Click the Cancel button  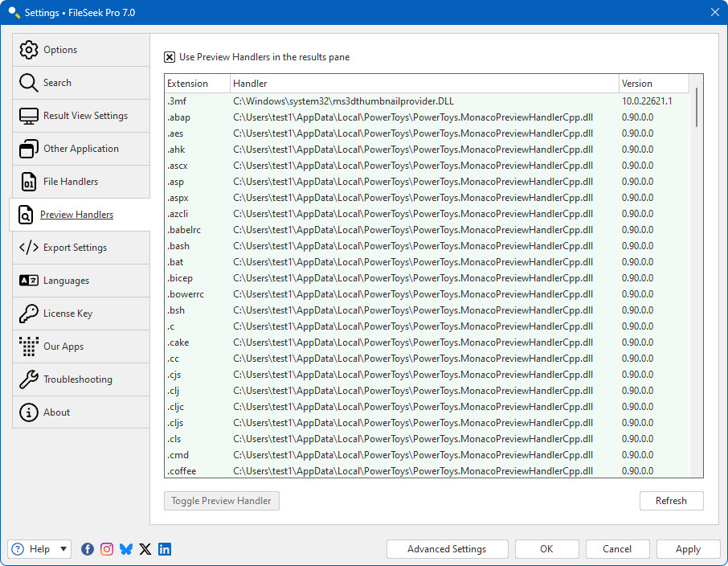point(617,549)
